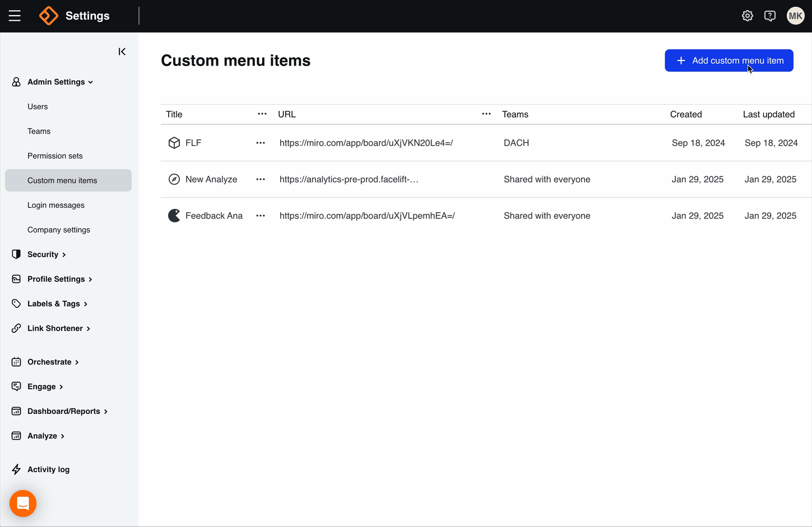812x527 pixels.
Task: Click the compass icon next to New Analyze
Action: pos(174,179)
